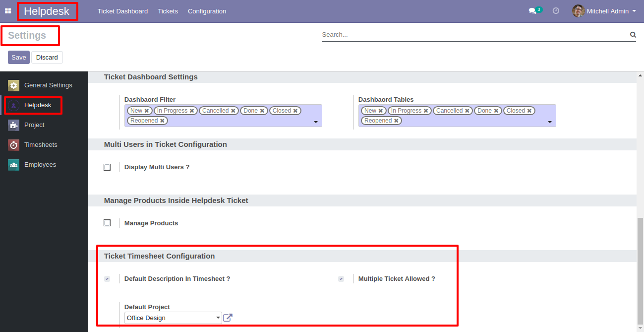Click the Discard button
This screenshot has height=332, width=644.
(x=47, y=57)
